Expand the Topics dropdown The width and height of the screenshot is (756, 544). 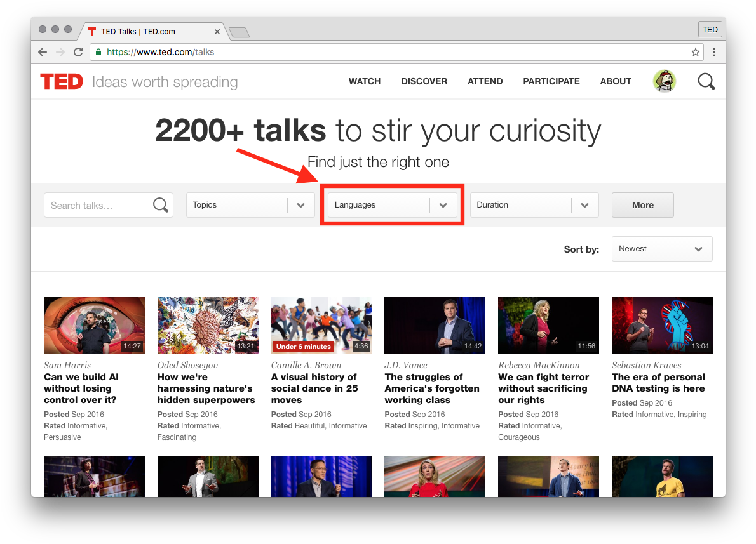tap(250, 205)
